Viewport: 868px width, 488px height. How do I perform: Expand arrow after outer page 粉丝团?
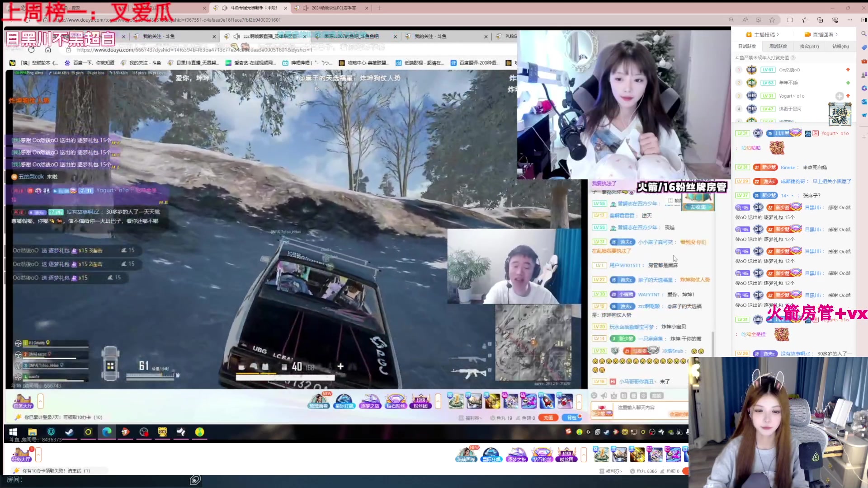(584, 455)
